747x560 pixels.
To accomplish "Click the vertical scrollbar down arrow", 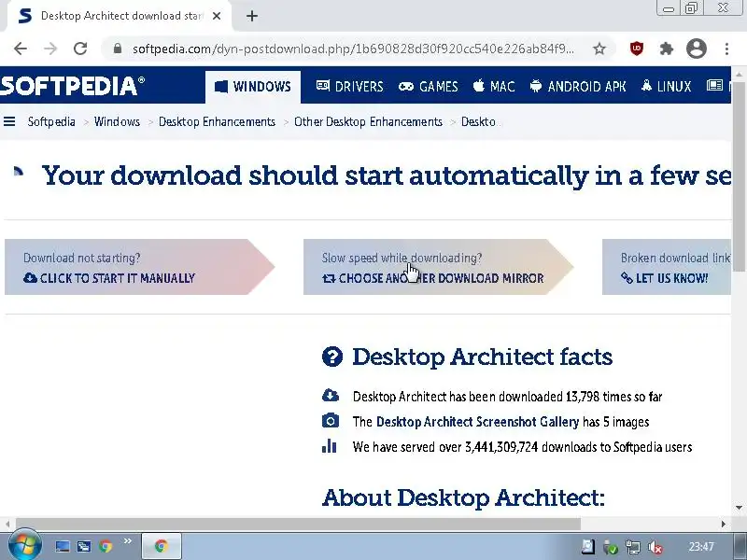I will [x=739, y=508].
